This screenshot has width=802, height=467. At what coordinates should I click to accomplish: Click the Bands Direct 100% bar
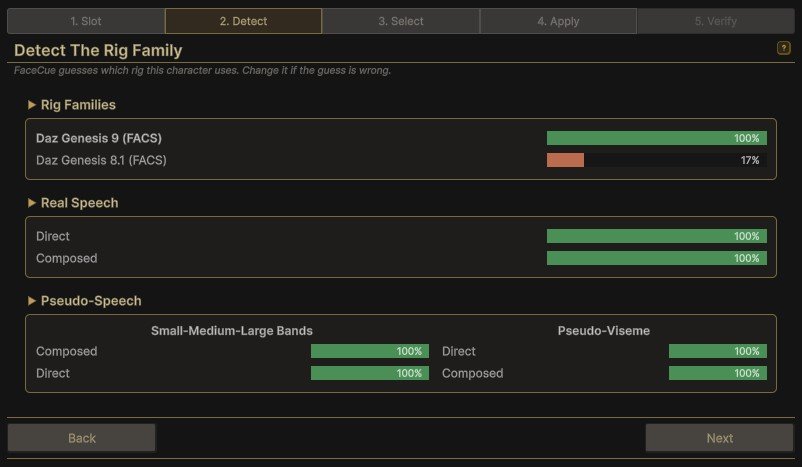tap(370, 373)
